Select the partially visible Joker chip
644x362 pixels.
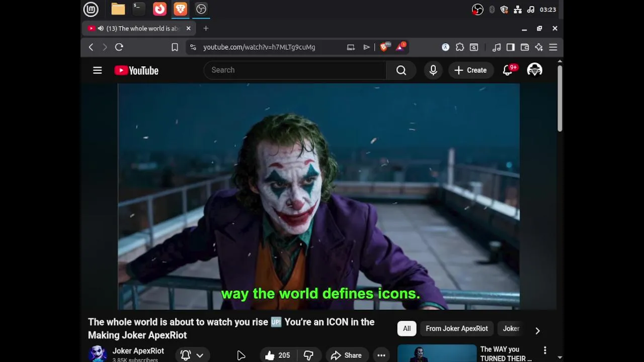tap(511, 329)
